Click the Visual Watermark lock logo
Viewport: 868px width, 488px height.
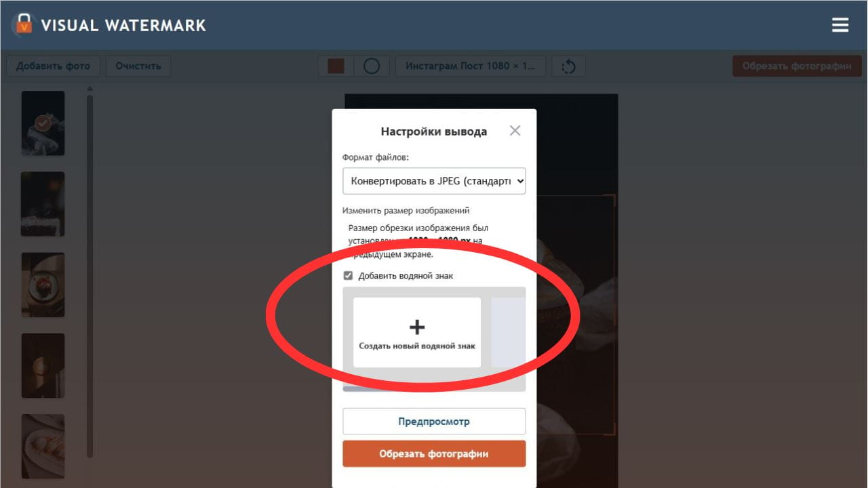[x=22, y=24]
